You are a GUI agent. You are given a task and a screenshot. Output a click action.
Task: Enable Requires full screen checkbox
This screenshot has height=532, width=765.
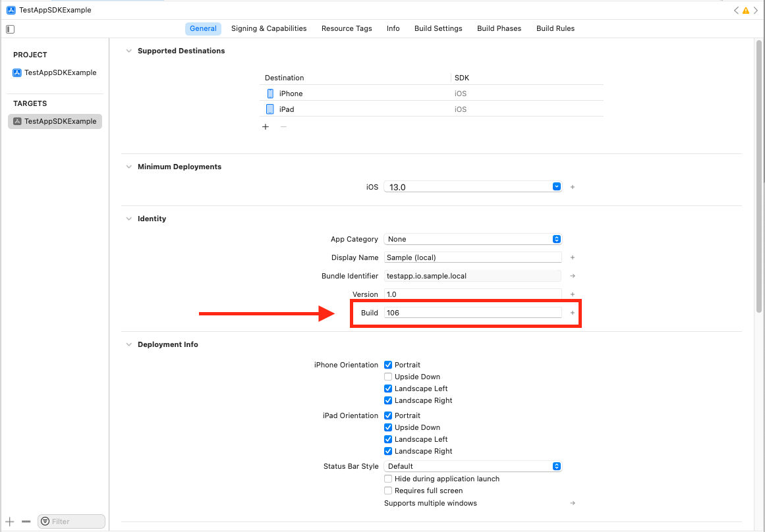388,491
